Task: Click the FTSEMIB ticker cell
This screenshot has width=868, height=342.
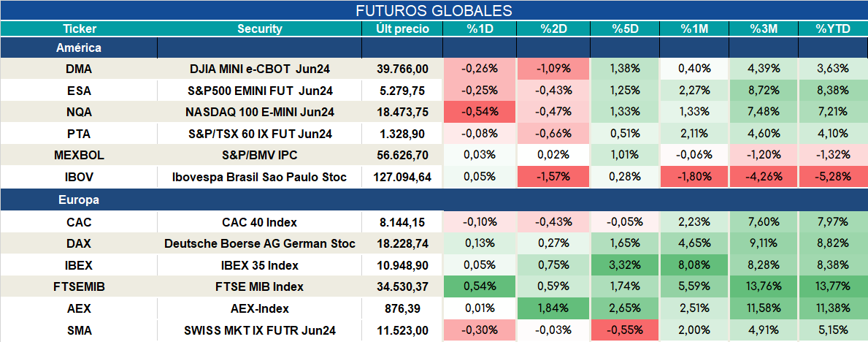Action: point(79,287)
